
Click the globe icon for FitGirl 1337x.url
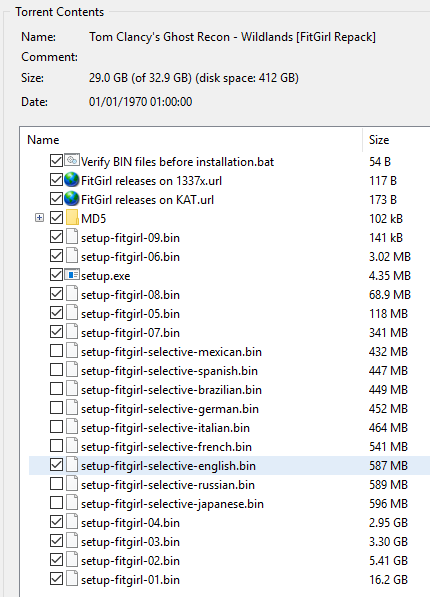tap(72, 180)
